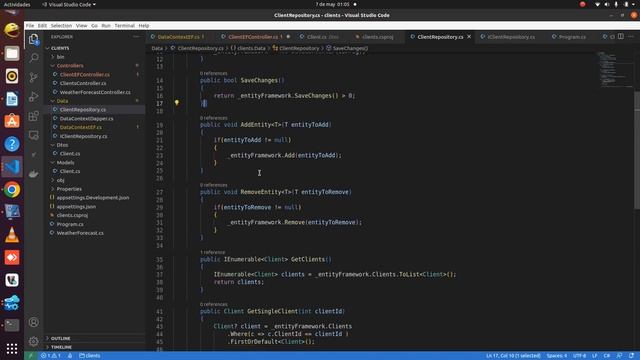Image resolution: width=640 pixels, height=360 pixels.
Task: Show applications grid in the dock
Action: point(12,348)
